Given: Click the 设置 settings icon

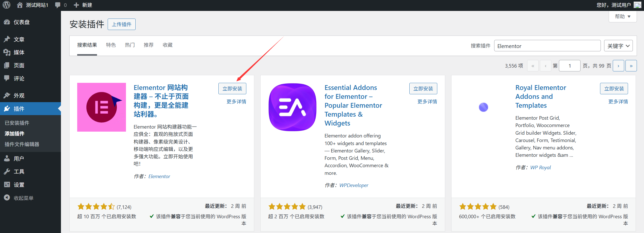Looking at the screenshot, I should coord(7,185).
